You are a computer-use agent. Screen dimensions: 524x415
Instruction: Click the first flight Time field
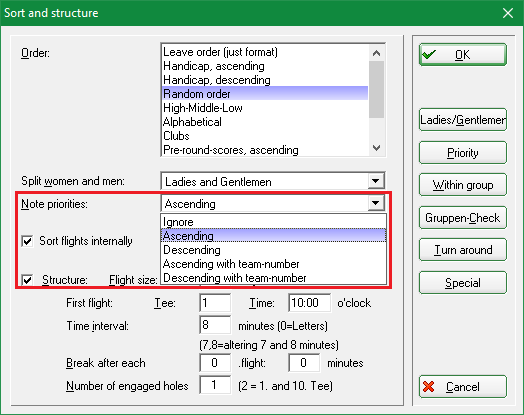(309, 303)
